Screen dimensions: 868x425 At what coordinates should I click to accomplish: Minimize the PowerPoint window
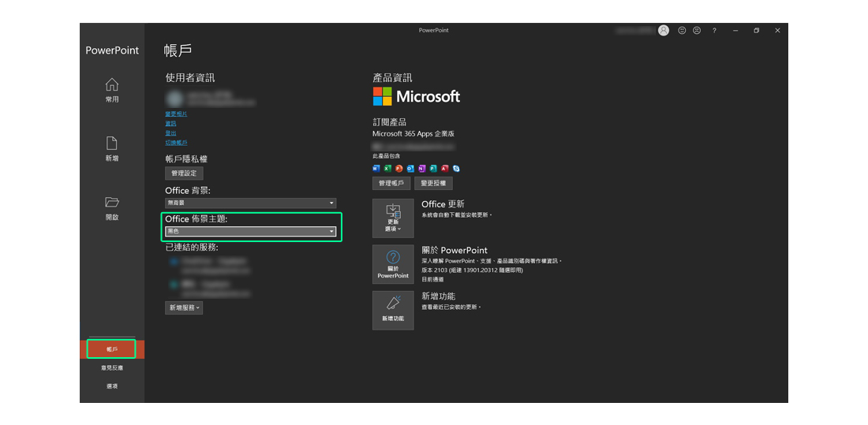pyautogui.click(x=735, y=31)
